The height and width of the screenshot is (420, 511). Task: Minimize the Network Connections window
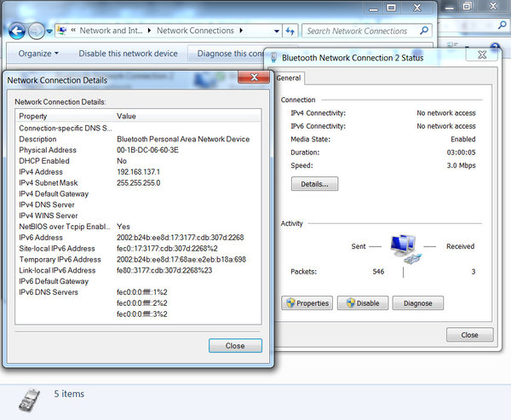[374, 8]
